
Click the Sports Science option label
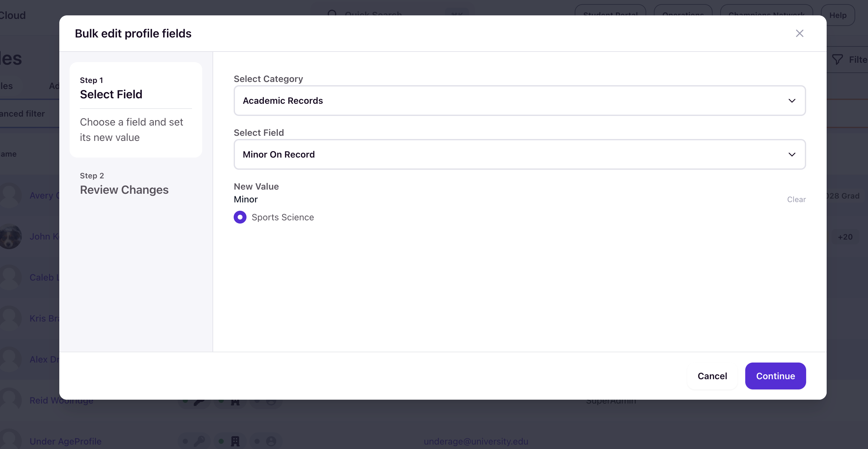pyautogui.click(x=282, y=217)
